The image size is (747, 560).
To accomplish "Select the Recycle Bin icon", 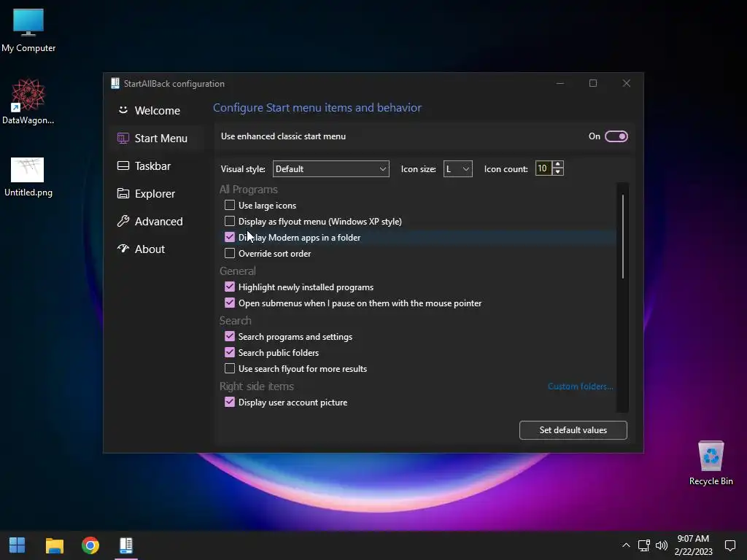I will [x=711, y=462].
